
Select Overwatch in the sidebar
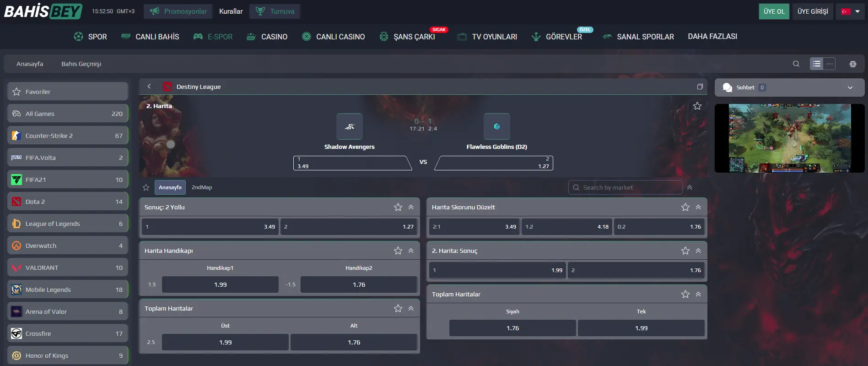(x=68, y=246)
